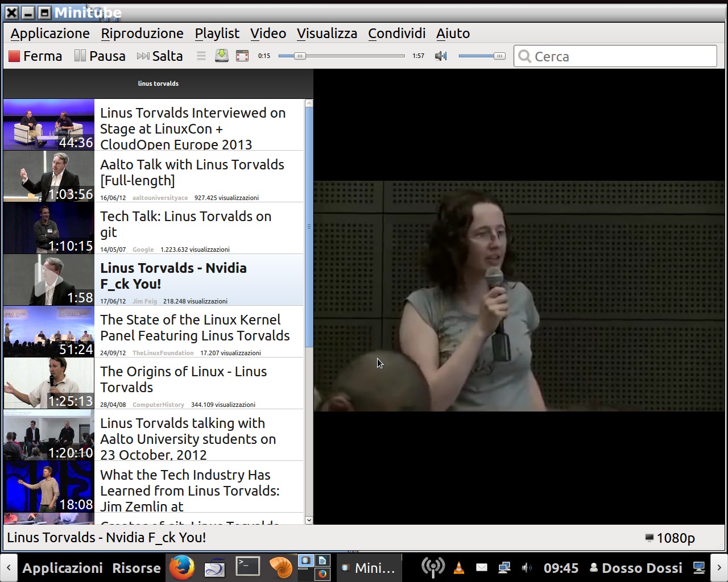Click the playing video area
This screenshot has height=582, width=728.
[x=520, y=296]
